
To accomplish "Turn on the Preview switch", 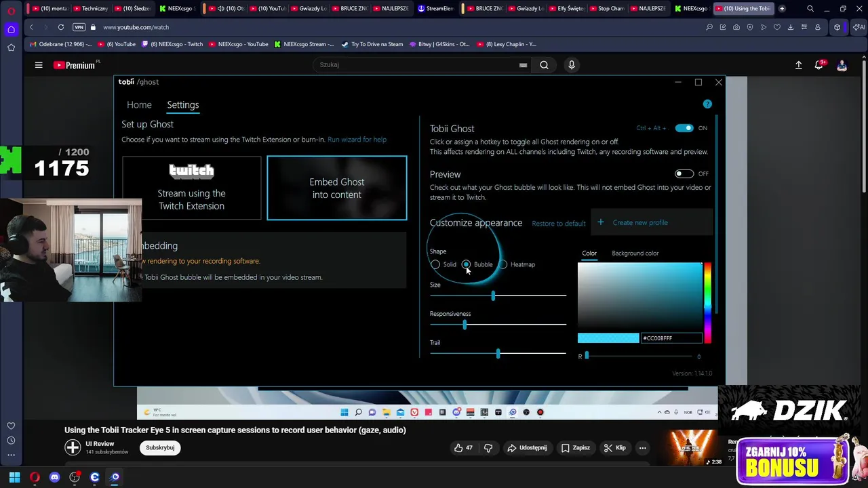I will point(684,174).
